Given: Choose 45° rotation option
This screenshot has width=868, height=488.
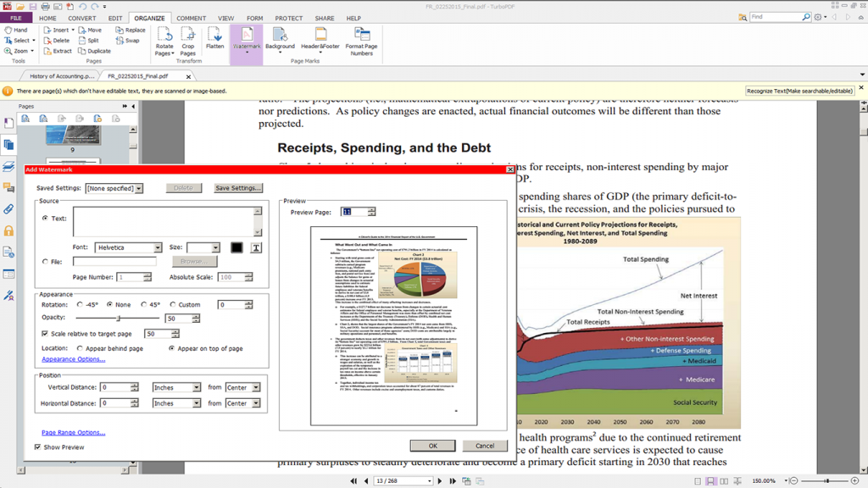Looking at the screenshot, I should [x=144, y=305].
